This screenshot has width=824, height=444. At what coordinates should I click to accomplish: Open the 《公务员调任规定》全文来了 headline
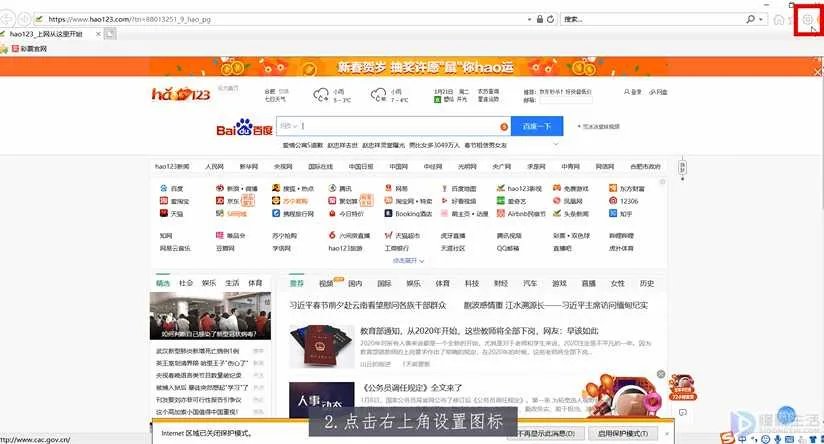click(412, 388)
